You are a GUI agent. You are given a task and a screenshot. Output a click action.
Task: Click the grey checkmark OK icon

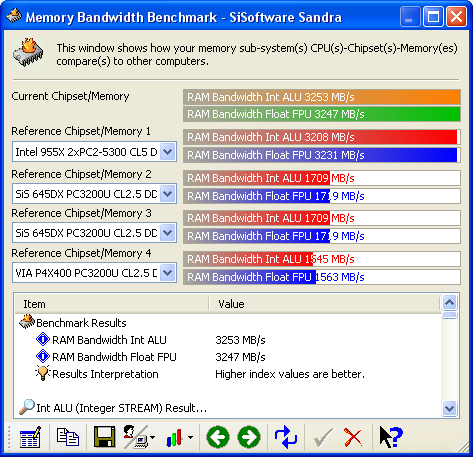(323, 437)
